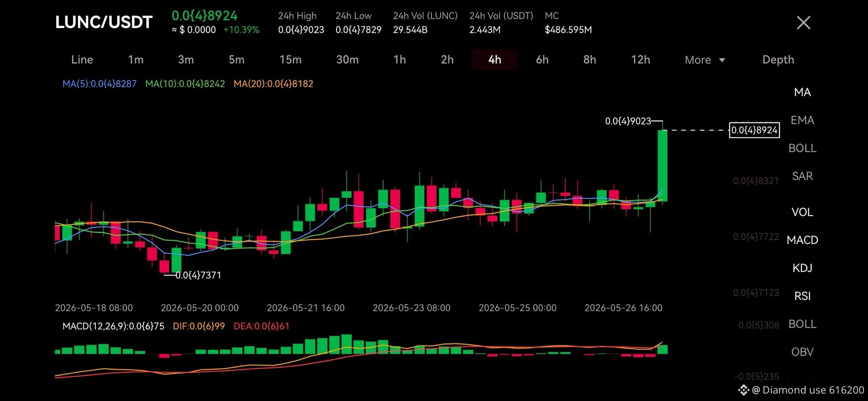868x401 pixels.
Task: Click the 0.0{4}8321 price axis label
Action: [x=756, y=181]
